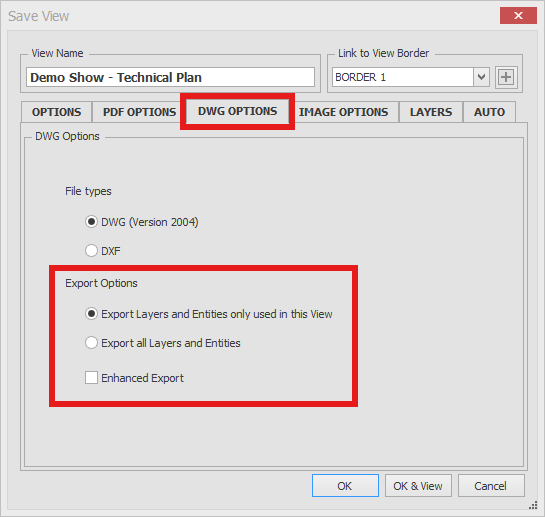
Task: Go to the LAYERS tab
Action: [431, 112]
